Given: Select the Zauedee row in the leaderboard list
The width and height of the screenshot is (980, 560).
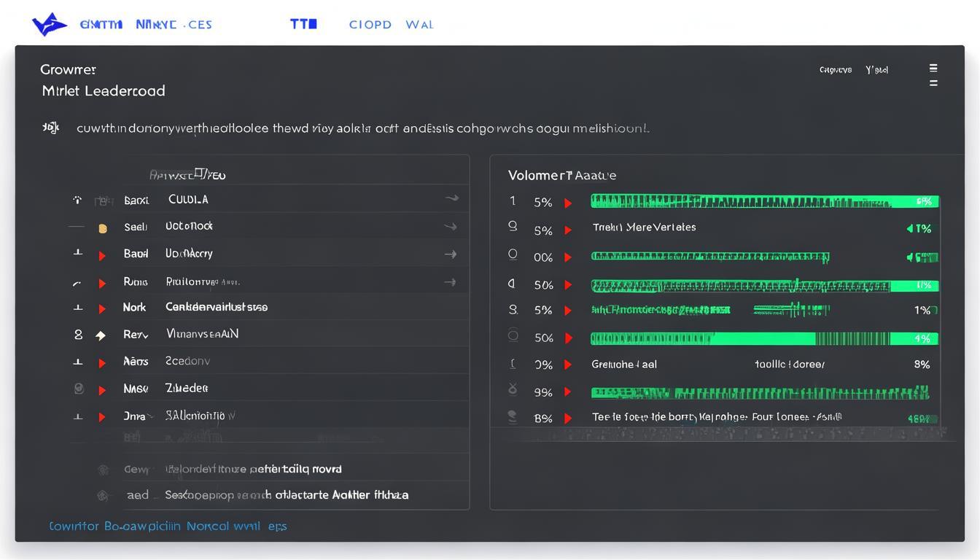Looking at the screenshot, I should 187,388.
